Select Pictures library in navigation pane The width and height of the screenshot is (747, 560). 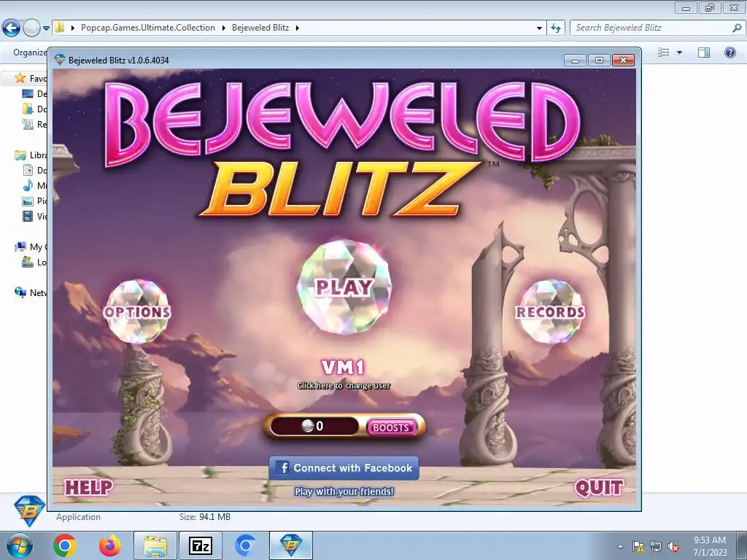[35, 201]
